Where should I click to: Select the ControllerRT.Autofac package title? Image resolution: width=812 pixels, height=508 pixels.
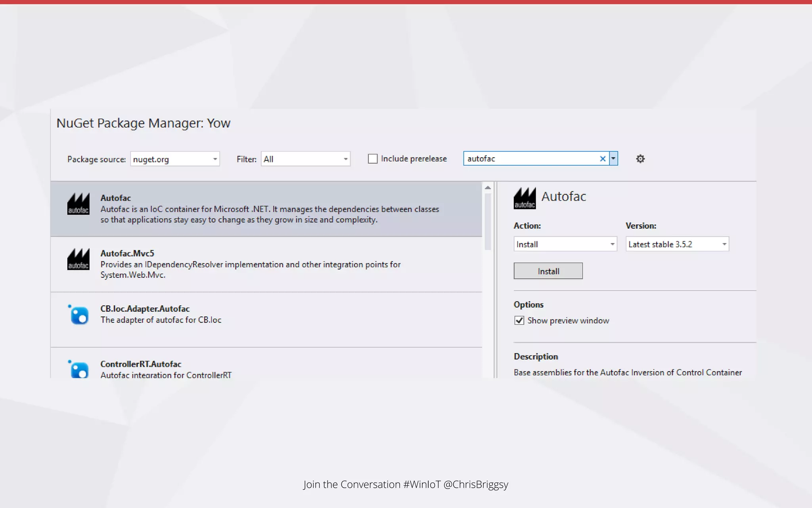coord(141,364)
